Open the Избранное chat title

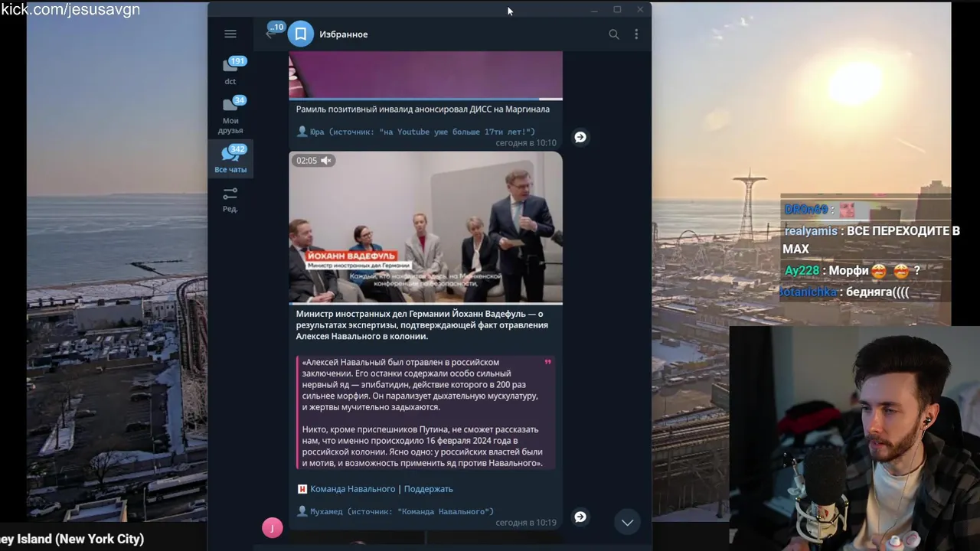point(343,34)
